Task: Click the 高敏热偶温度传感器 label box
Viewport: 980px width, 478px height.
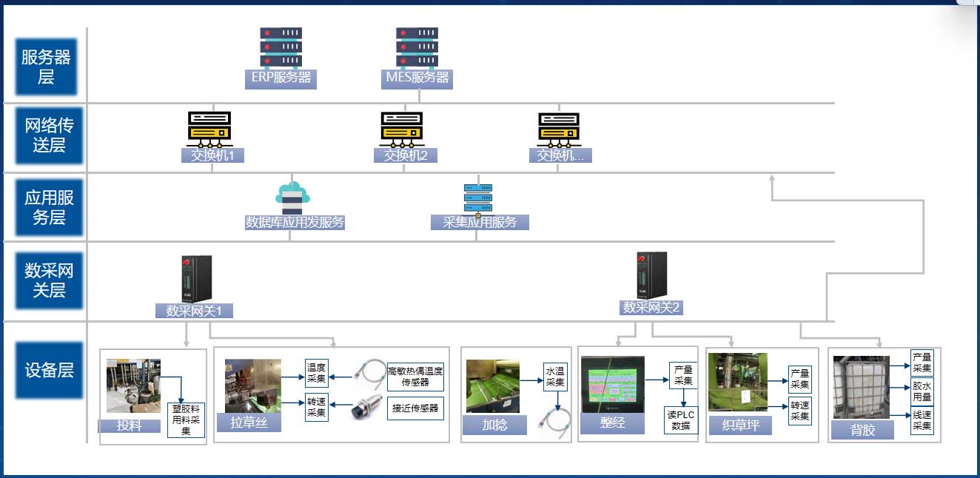Action: [x=415, y=376]
